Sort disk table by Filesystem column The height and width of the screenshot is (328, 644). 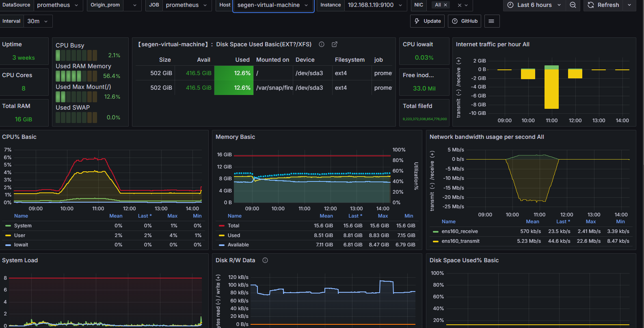(350, 60)
